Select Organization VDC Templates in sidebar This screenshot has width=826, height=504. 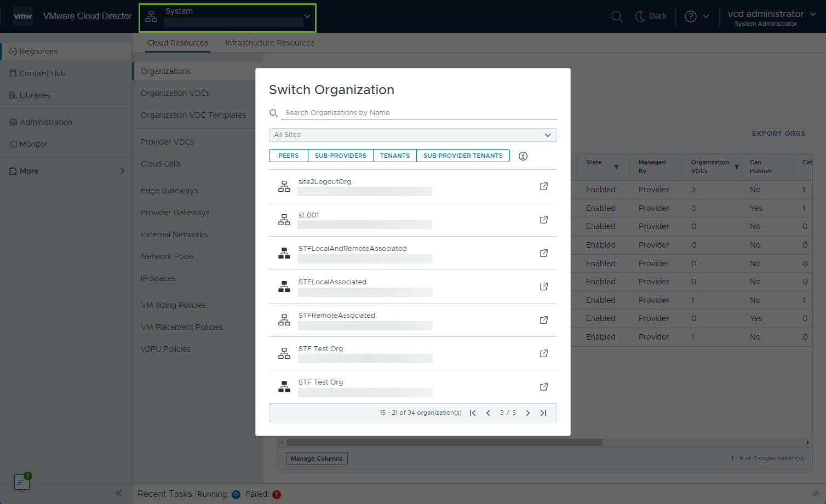(194, 115)
